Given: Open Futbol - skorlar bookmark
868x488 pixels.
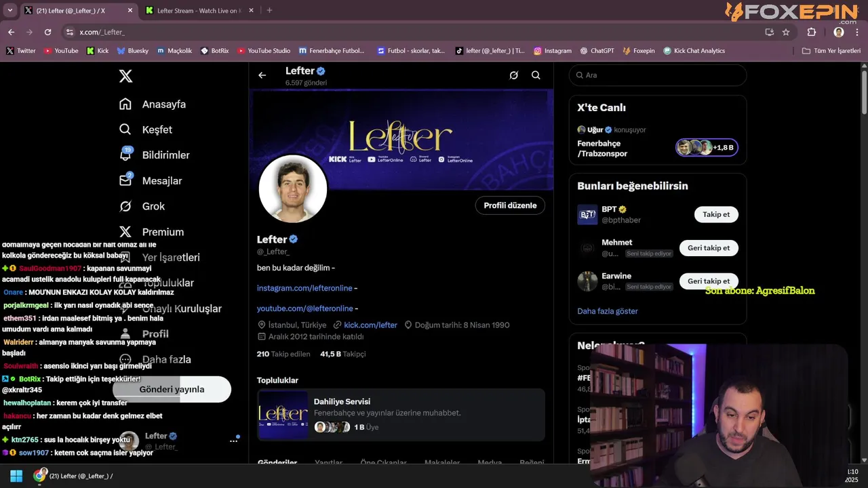Looking at the screenshot, I should coord(412,51).
